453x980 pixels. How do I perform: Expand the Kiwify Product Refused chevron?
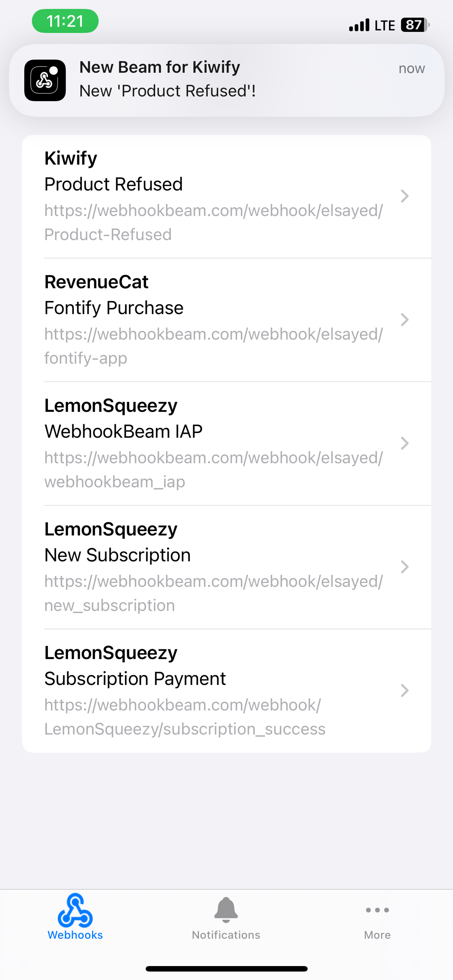click(x=404, y=196)
